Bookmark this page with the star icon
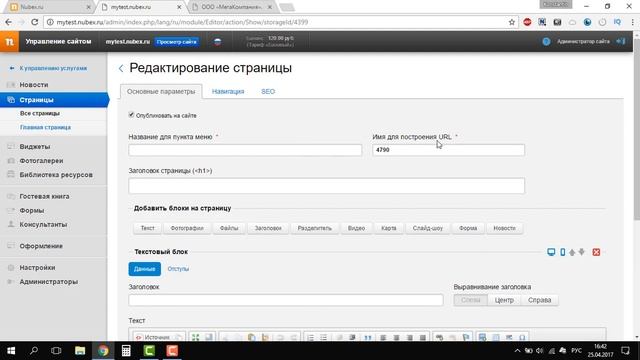Screen dimensions: 640x360 511,22
